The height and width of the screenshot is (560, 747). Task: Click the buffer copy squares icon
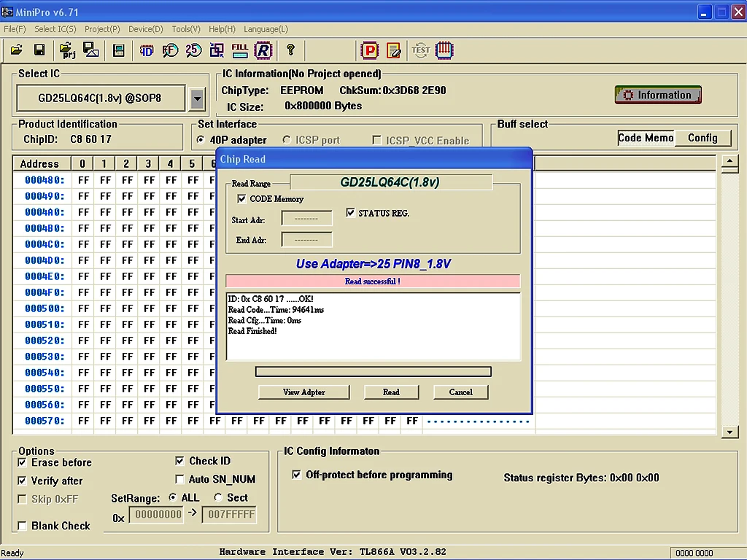[x=217, y=50]
